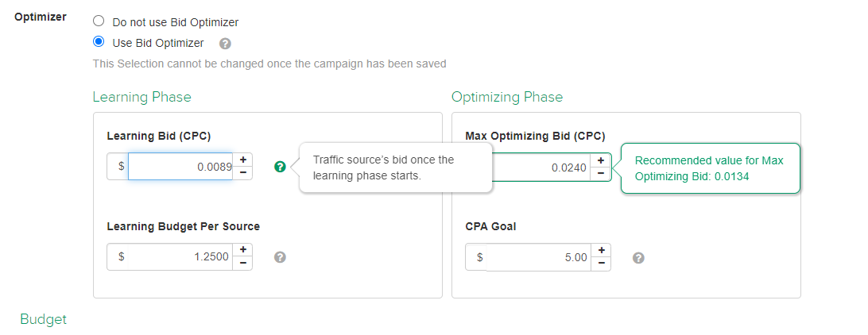
Task: Focus the Max Optimizing Bid input
Action: click(x=541, y=167)
